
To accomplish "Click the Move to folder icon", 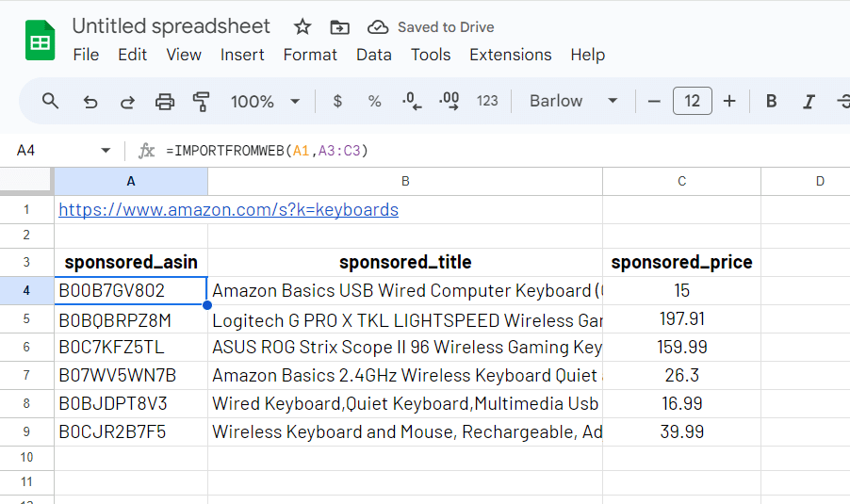I will coord(339,26).
